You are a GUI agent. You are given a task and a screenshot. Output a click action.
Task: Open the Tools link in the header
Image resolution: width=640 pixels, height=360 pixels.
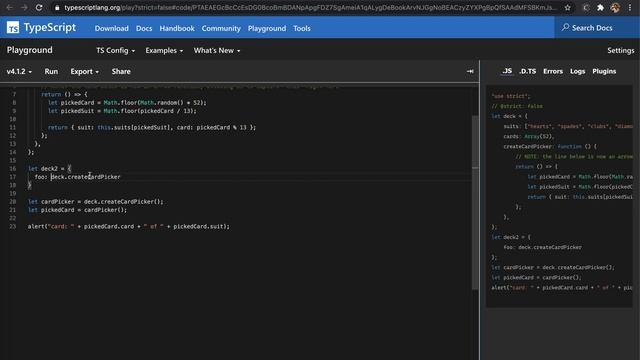point(302,28)
